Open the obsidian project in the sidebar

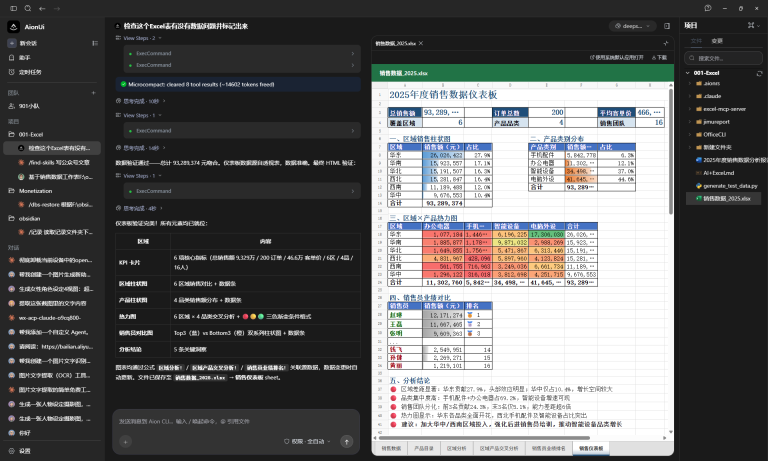(x=53, y=218)
